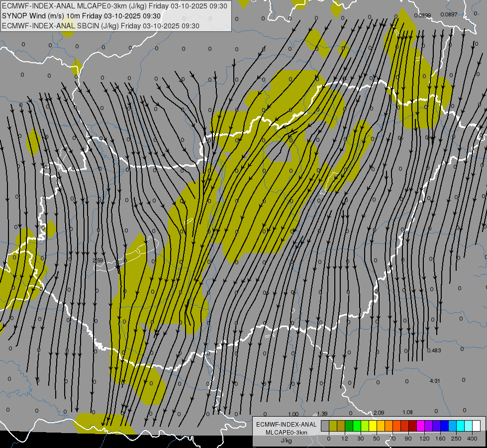The width and height of the screenshot is (487, 448).
Task: Select the magenta legend color swatch
Action: [420, 426]
